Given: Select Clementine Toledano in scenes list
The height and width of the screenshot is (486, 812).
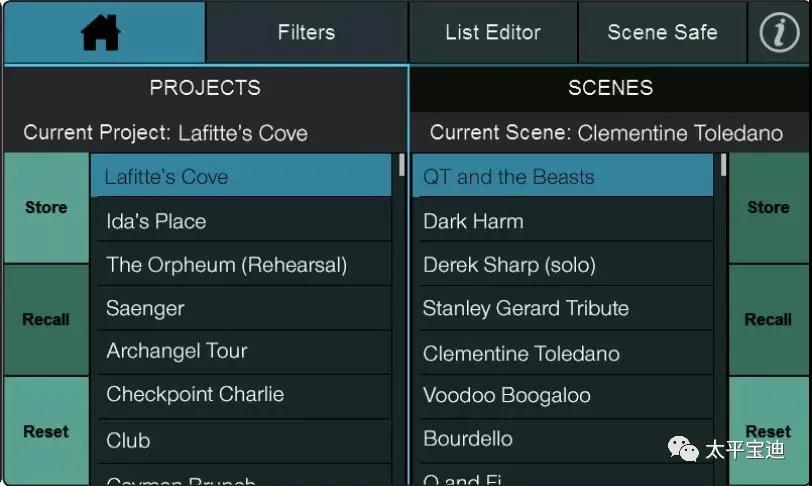Looking at the screenshot, I should pyautogui.click(x=562, y=353).
